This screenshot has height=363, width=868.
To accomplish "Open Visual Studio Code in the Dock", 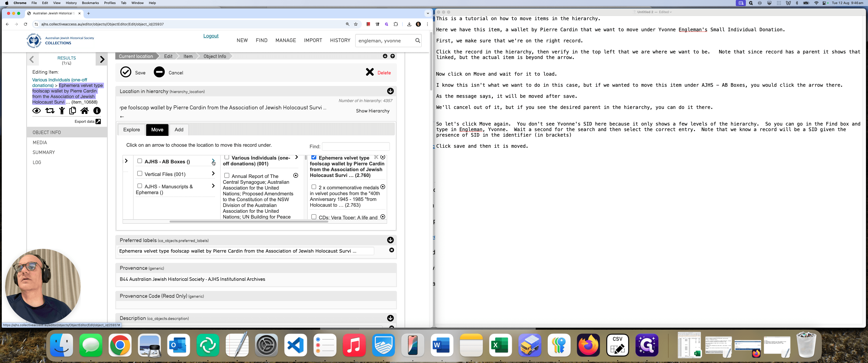I will coord(295,345).
